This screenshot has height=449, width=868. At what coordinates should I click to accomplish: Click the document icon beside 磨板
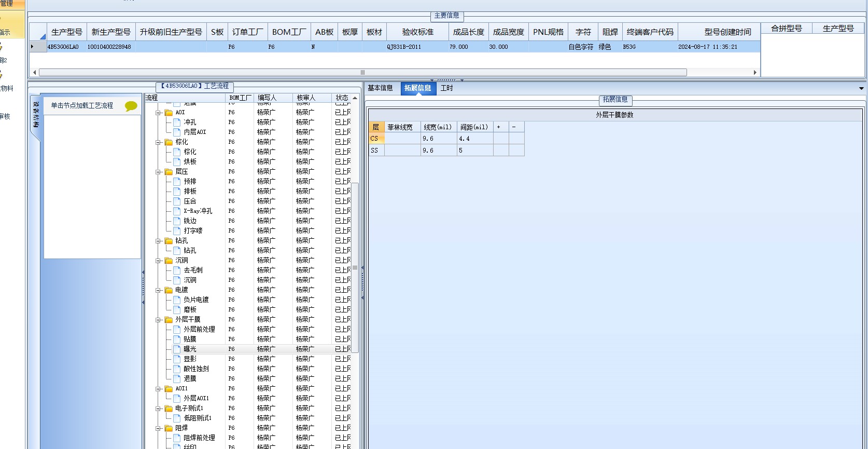coord(177,309)
